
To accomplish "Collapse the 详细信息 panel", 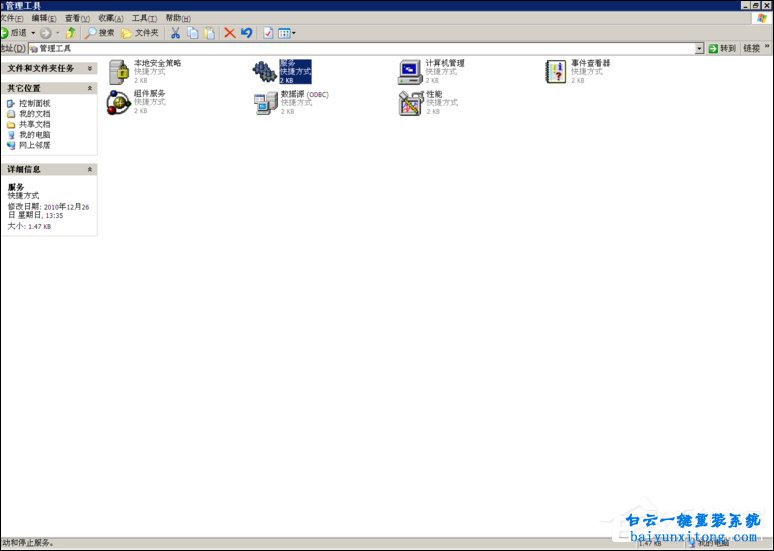I will pyautogui.click(x=90, y=170).
